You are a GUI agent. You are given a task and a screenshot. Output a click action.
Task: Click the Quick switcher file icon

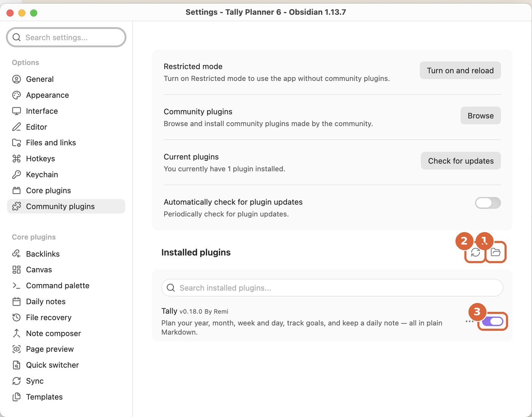click(x=16, y=365)
